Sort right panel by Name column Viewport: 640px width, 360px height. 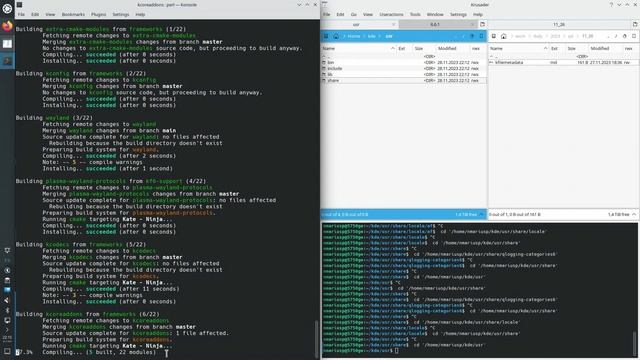(x=518, y=49)
